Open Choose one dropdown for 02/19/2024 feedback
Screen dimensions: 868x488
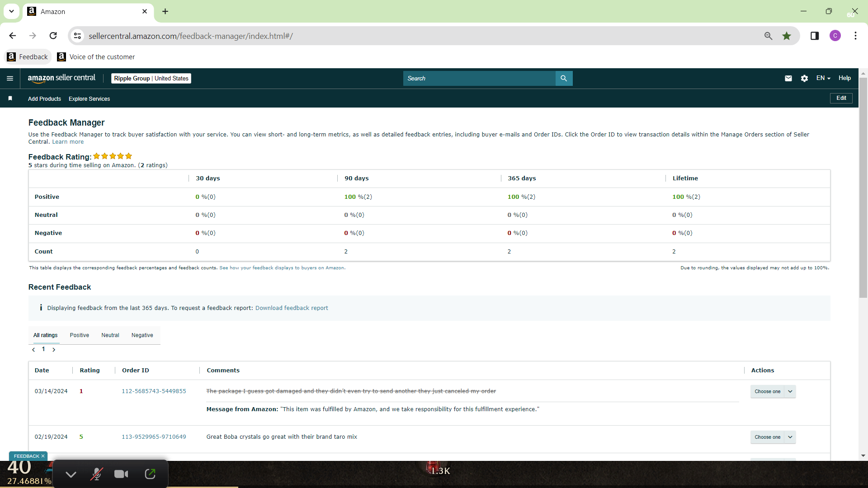773,437
